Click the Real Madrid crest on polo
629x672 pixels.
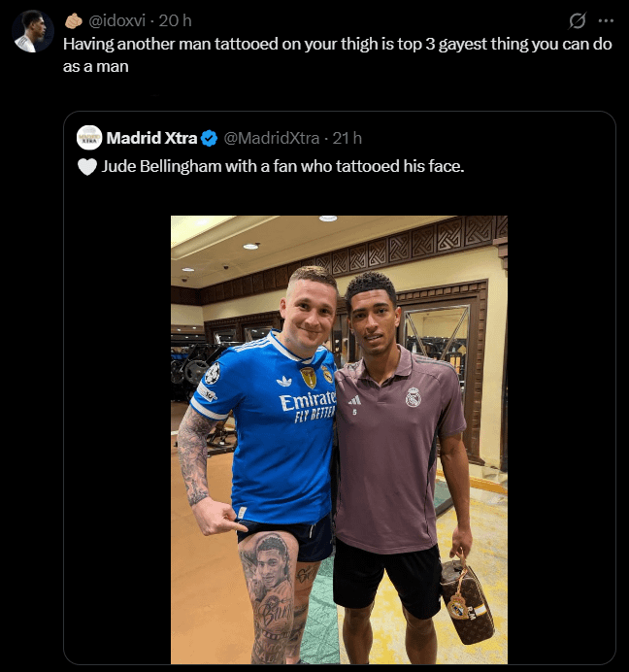[x=414, y=395]
